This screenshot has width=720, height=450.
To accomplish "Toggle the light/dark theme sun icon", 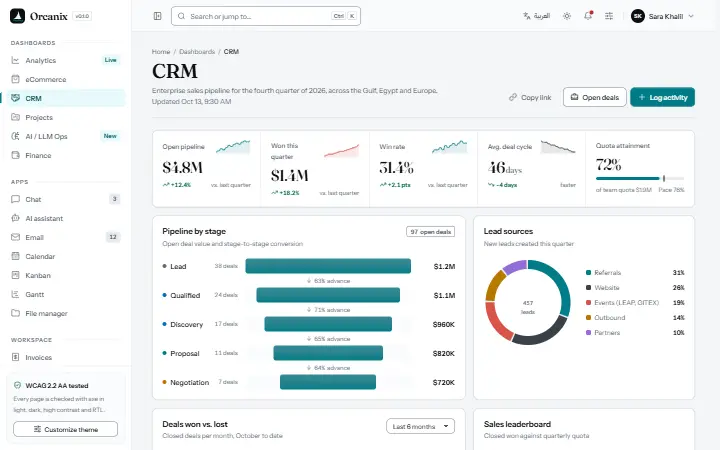I will (567, 16).
